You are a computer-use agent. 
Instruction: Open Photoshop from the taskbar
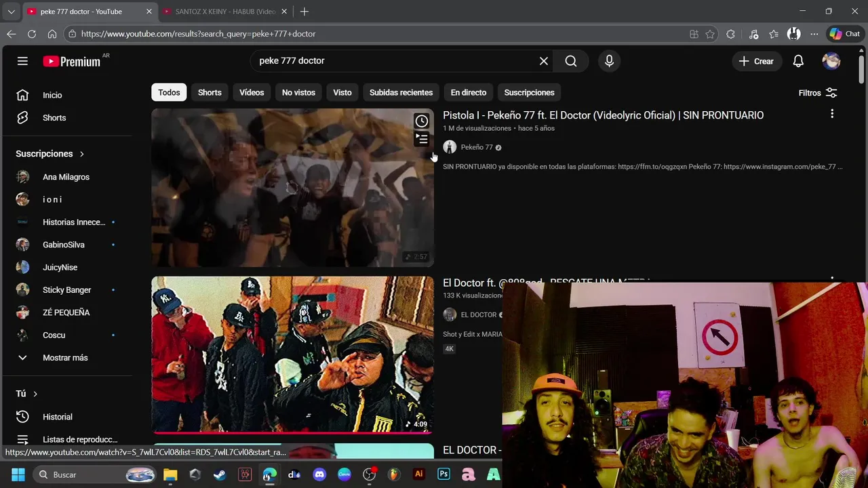pyautogui.click(x=443, y=474)
